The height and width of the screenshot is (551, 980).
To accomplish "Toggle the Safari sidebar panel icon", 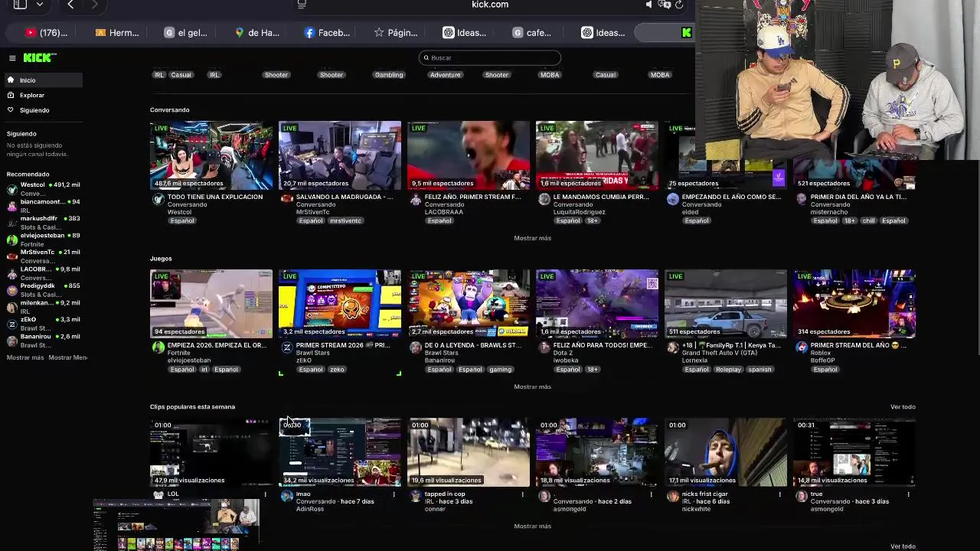I will click(20, 4).
